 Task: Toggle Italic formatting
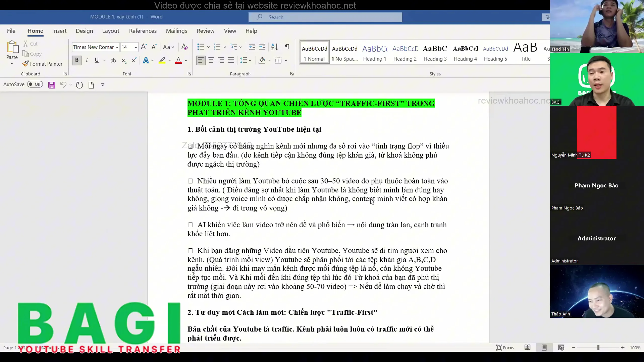[87, 60]
